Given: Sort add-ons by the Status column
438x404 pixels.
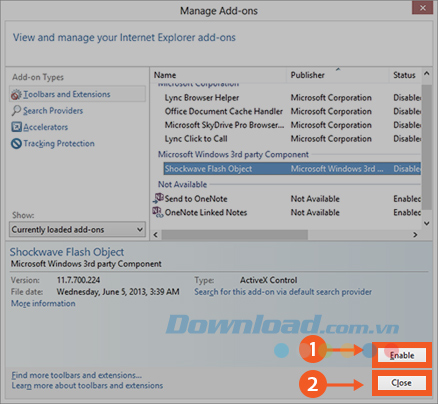Looking at the screenshot, I should (405, 75).
